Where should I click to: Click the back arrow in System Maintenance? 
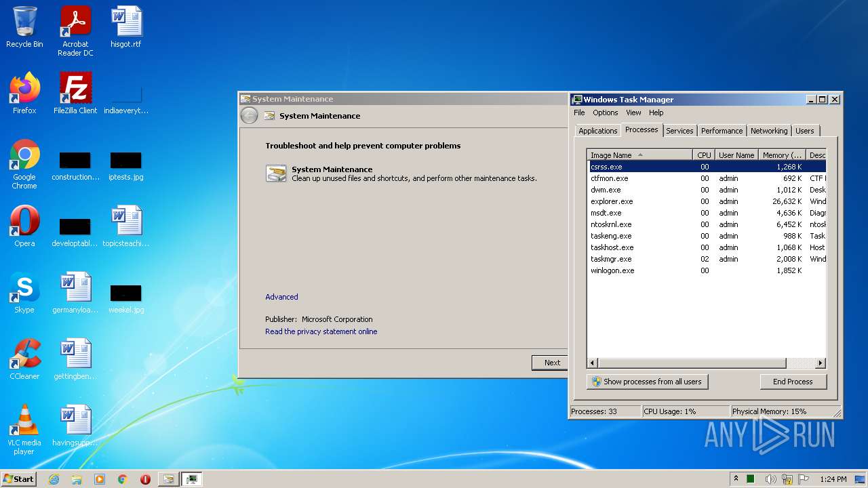pyautogui.click(x=249, y=116)
